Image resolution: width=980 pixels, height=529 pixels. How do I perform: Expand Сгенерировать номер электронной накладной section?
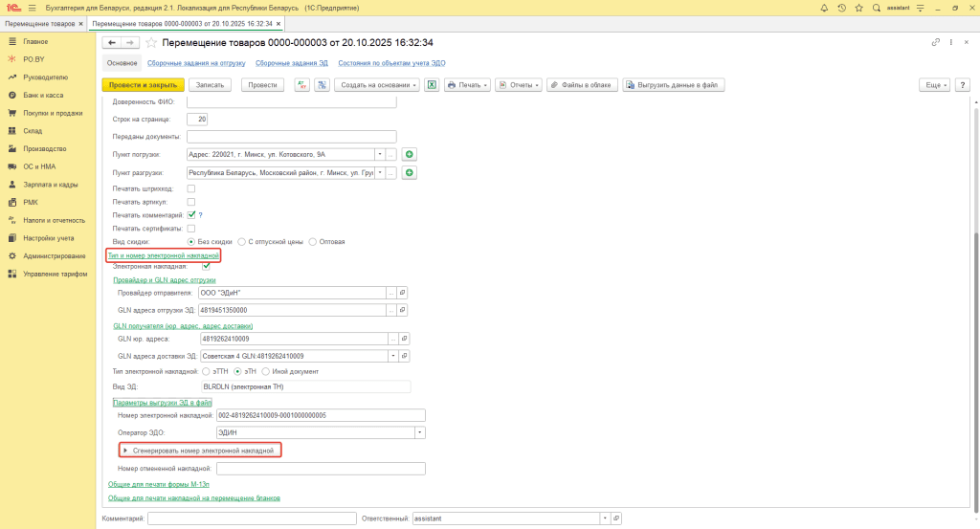125,450
